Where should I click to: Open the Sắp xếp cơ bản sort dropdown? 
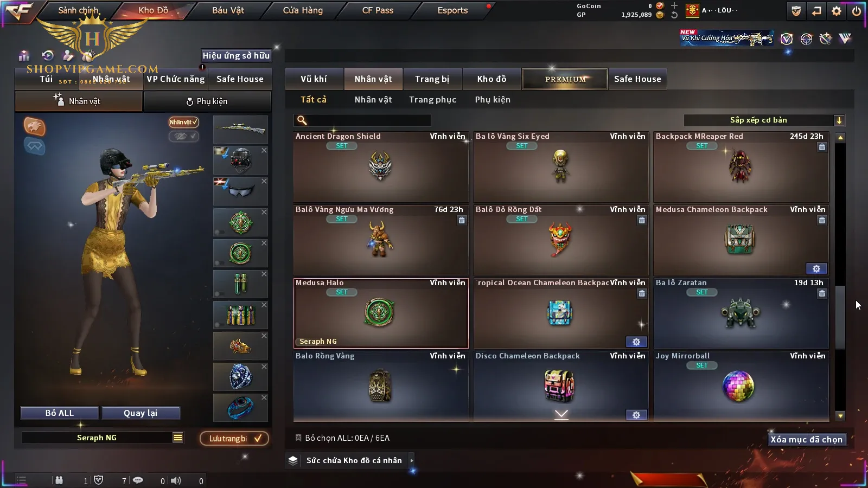click(764, 120)
